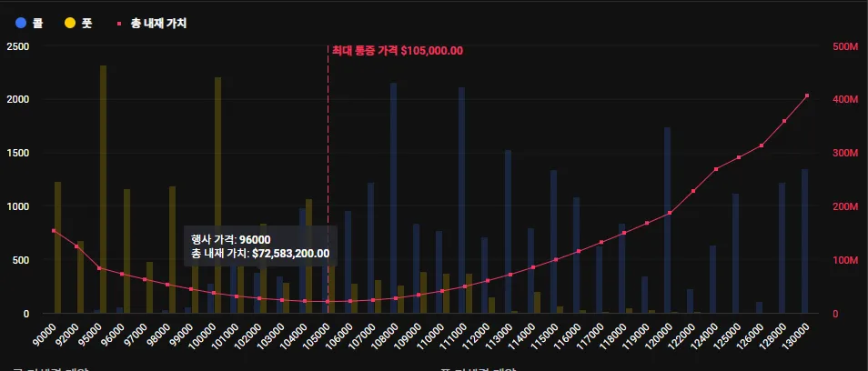
Task: Click the yellow circle icon beside 풋
Action: coord(70,23)
